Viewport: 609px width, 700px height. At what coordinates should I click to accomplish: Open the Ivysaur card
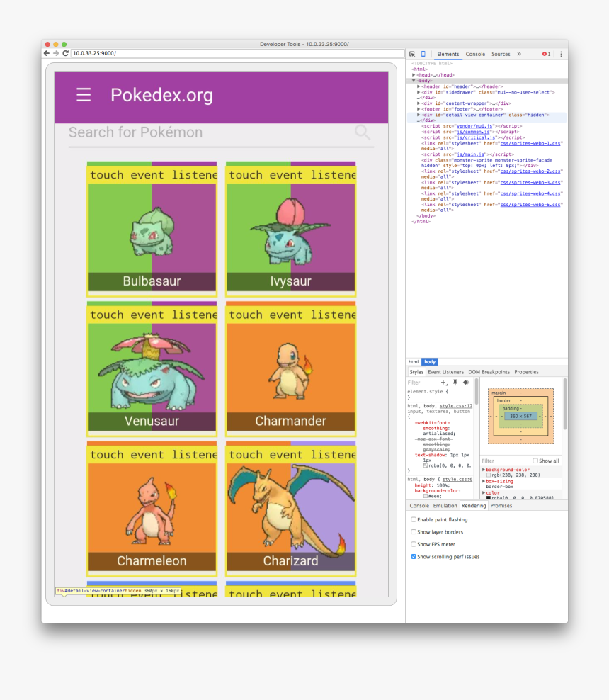pyautogui.click(x=291, y=229)
